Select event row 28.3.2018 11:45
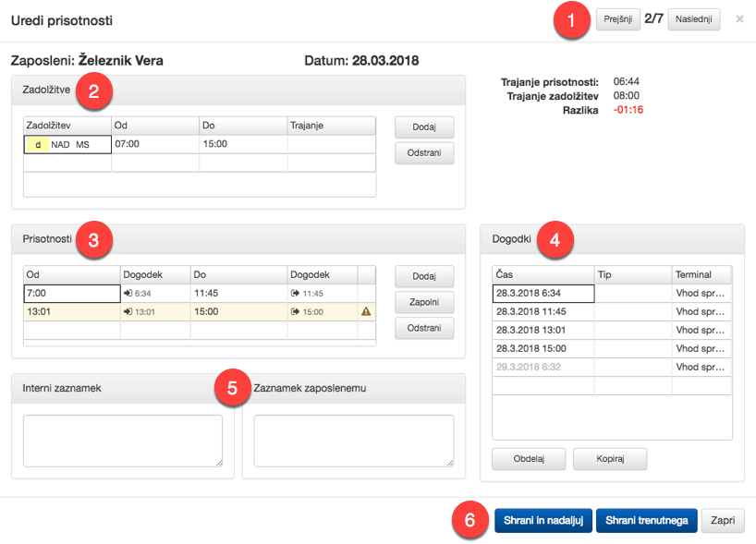This screenshot has width=756, height=544. (543, 312)
